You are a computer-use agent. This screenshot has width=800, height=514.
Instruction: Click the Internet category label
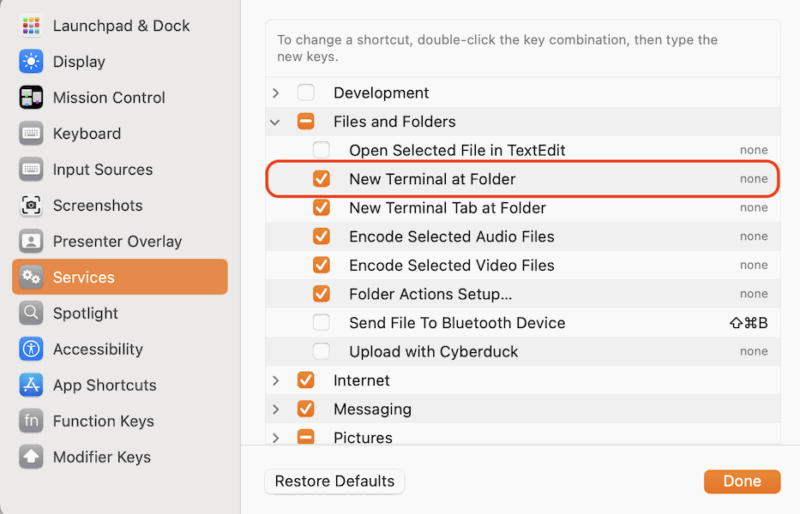pyautogui.click(x=361, y=380)
